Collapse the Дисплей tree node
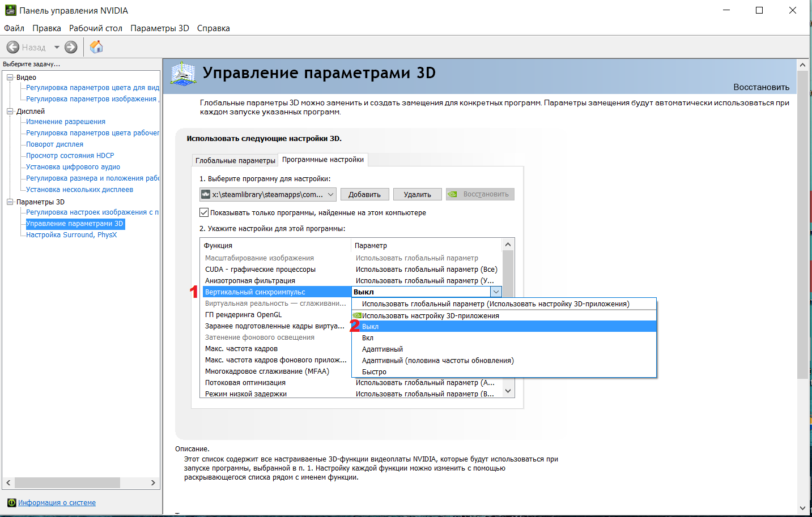 10,112
